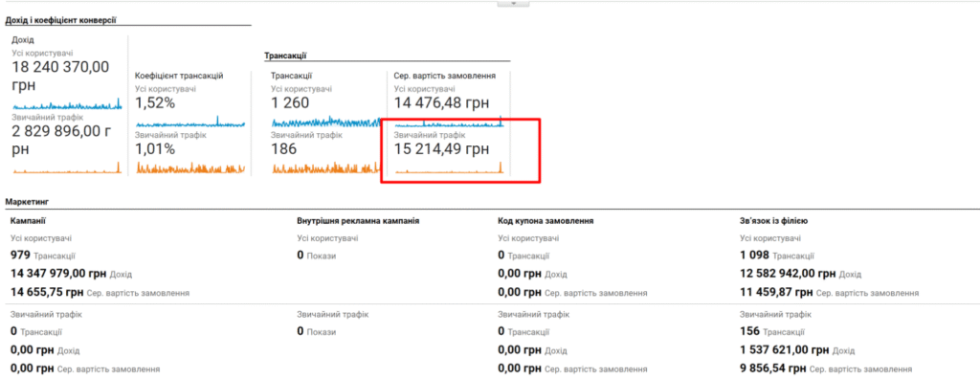Open the blue all-users revenue sparkline
The width and height of the screenshot is (980, 379).
[67, 103]
